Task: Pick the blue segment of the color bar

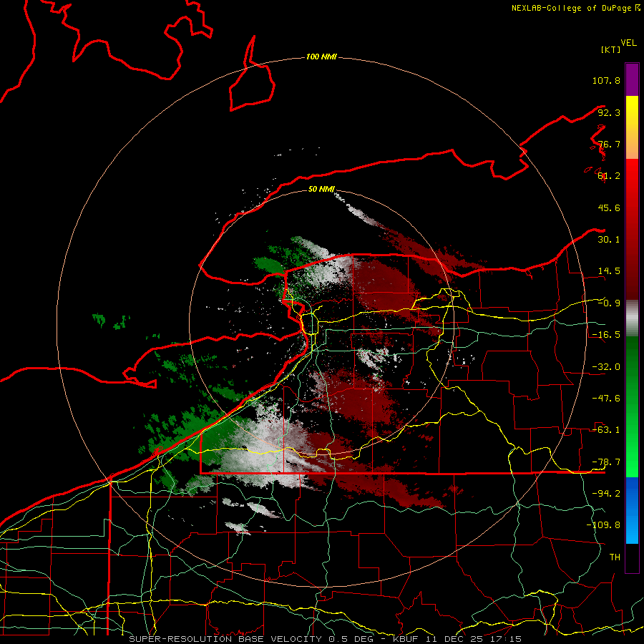Action: point(632,510)
